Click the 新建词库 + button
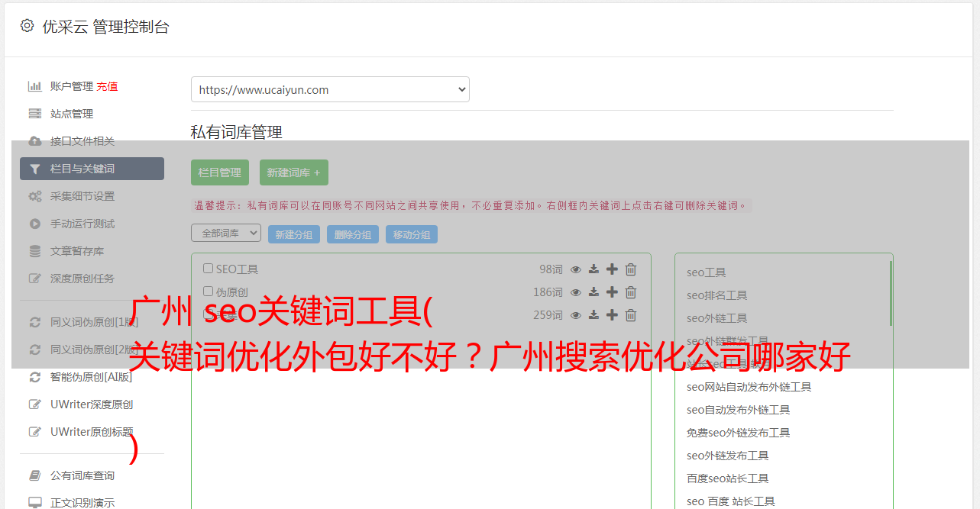This screenshot has height=509, width=980. click(294, 172)
